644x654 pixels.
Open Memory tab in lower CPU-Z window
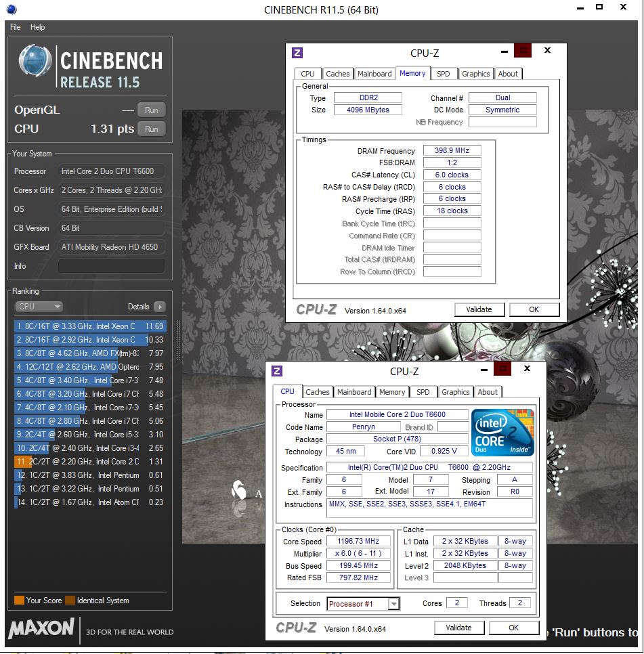(x=392, y=392)
